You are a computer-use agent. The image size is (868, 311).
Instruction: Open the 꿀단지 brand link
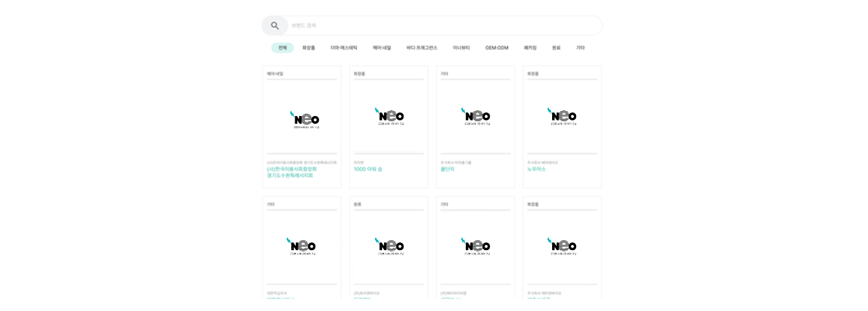(448, 169)
